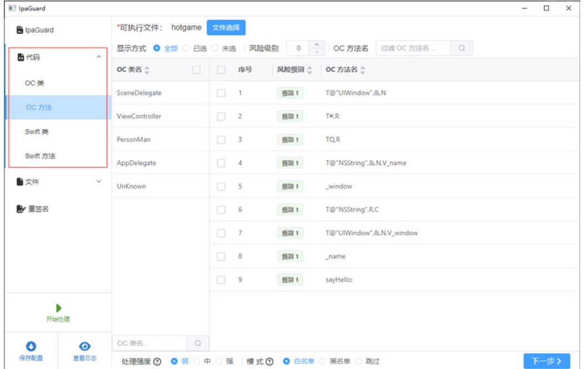
Task: Set 处理强度 to 强
Action: (x=219, y=361)
